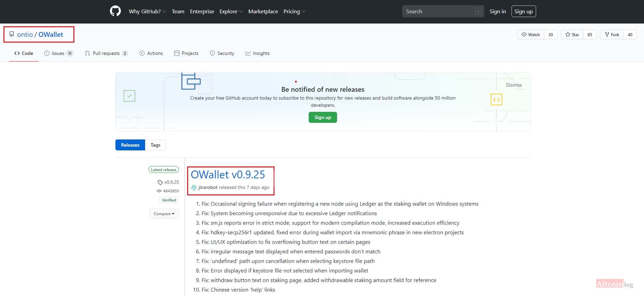Go to Marketplace
Screen dimensions: 644x296
point(263,11)
